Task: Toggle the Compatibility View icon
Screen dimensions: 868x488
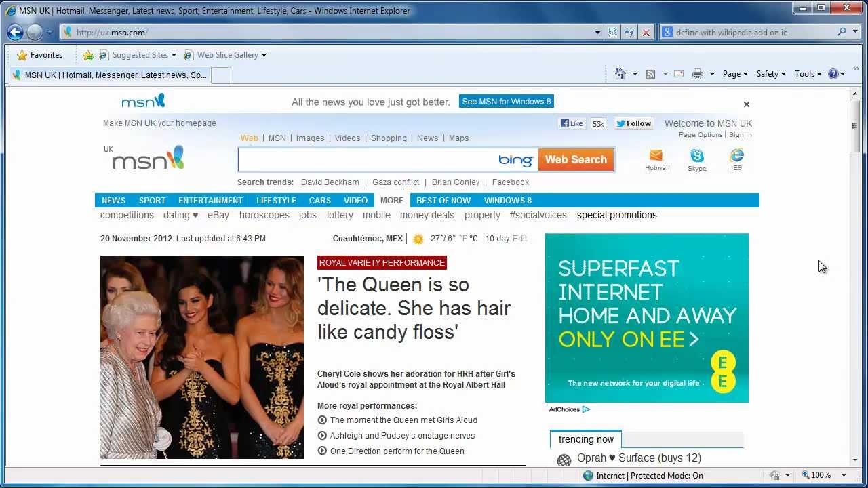Action: (x=613, y=32)
